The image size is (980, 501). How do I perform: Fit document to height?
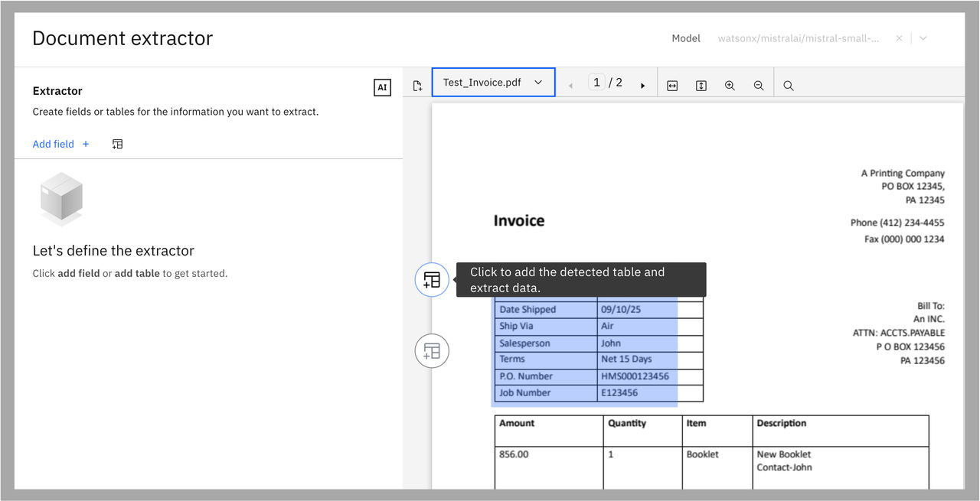pos(701,86)
